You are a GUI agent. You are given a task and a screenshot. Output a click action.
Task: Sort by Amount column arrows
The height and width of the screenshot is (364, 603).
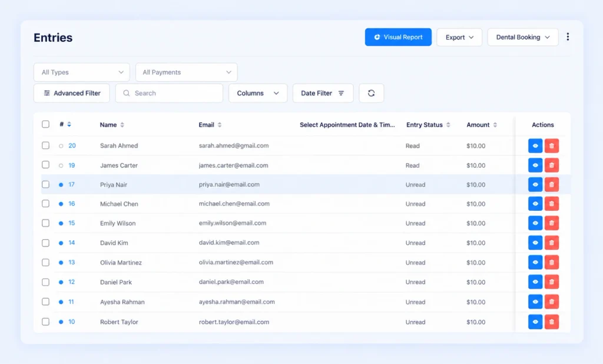[x=495, y=125]
